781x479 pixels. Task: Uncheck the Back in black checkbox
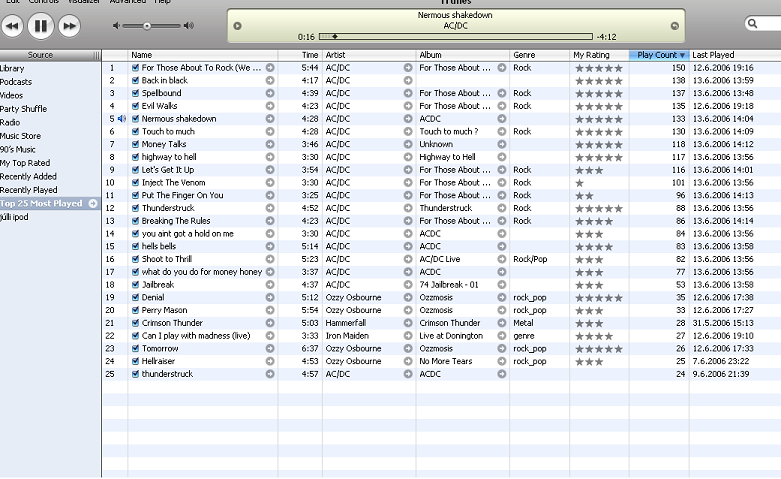[135, 80]
